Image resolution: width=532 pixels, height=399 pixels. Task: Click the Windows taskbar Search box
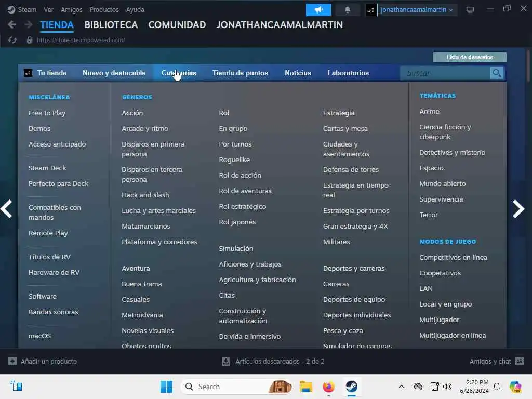point(237,387)
